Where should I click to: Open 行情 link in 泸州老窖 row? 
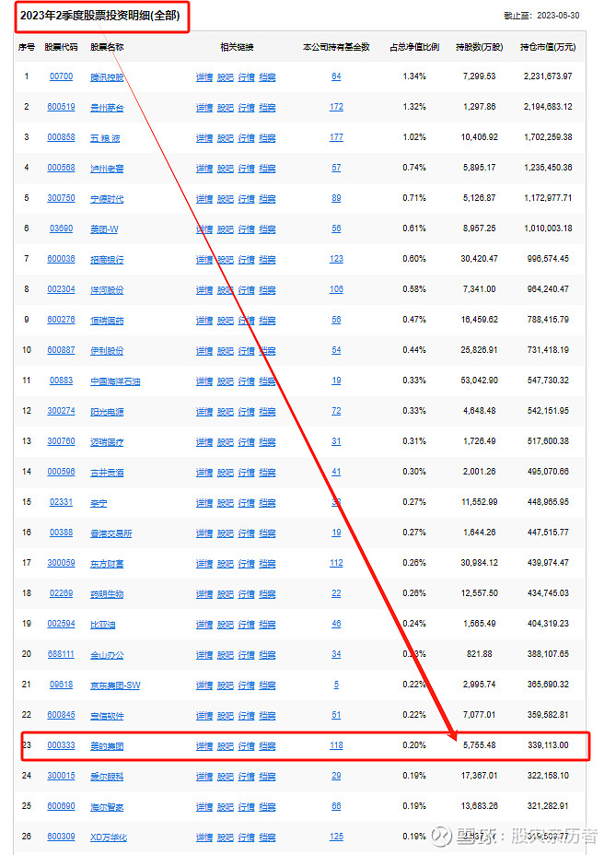tap(247, 169)
